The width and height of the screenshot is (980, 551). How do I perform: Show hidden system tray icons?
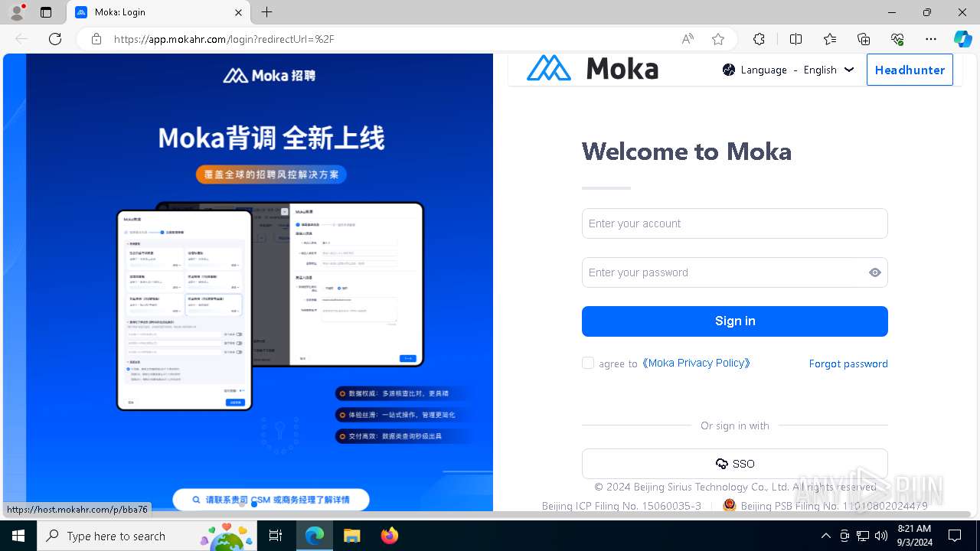[826, 536]
